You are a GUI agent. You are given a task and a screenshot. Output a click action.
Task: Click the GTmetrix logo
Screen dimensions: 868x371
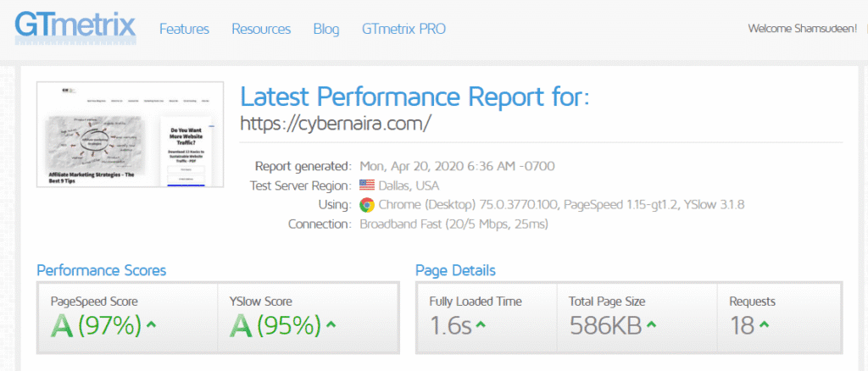click(75, 27)
